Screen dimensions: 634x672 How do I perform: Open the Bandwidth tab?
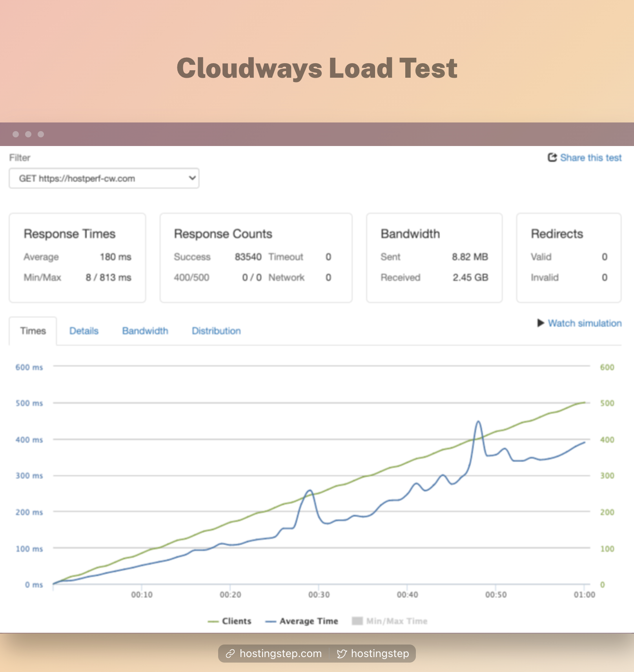(145, 331)
